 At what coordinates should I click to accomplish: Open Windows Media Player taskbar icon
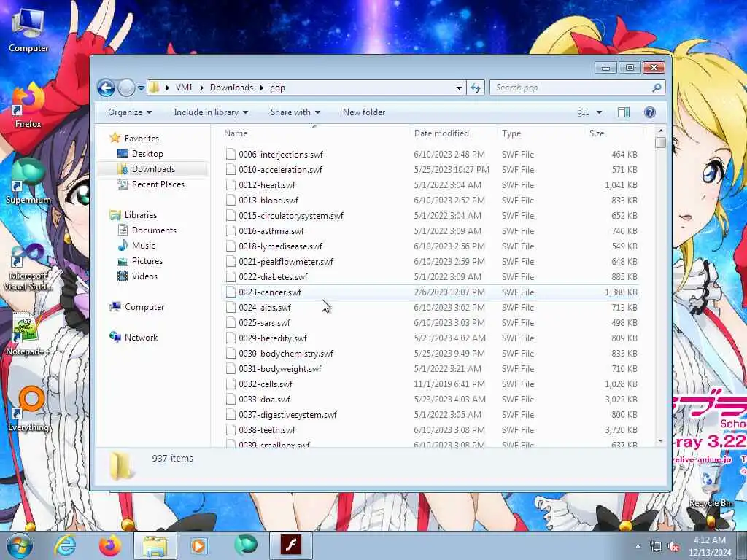point(199,545)
